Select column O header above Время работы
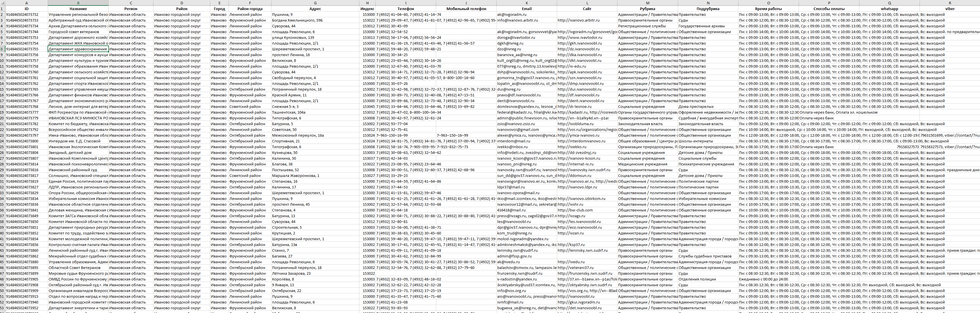Viewport: 980px width, 313px height. tap(768, 3)
